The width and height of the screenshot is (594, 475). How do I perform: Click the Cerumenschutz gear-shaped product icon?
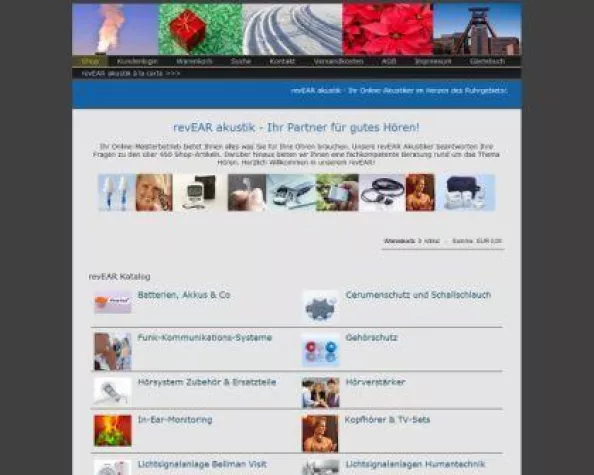(x=320, y=306)
